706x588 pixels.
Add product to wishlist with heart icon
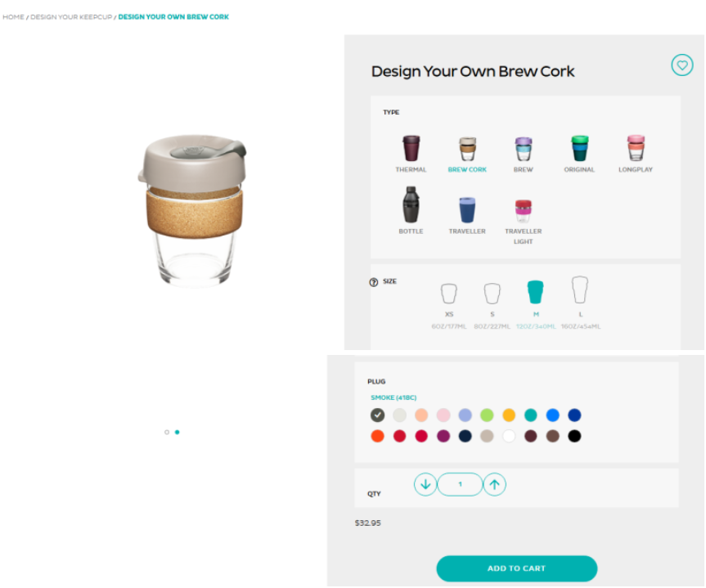681,65
